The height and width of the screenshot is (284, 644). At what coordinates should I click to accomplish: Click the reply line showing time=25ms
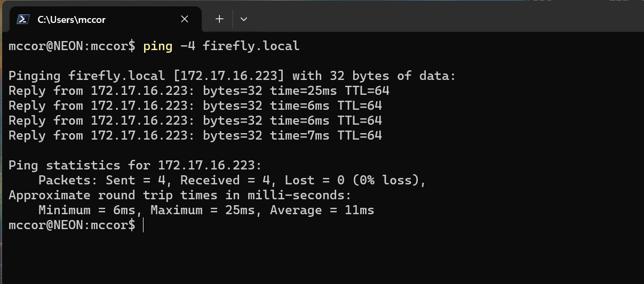(199, 91)
